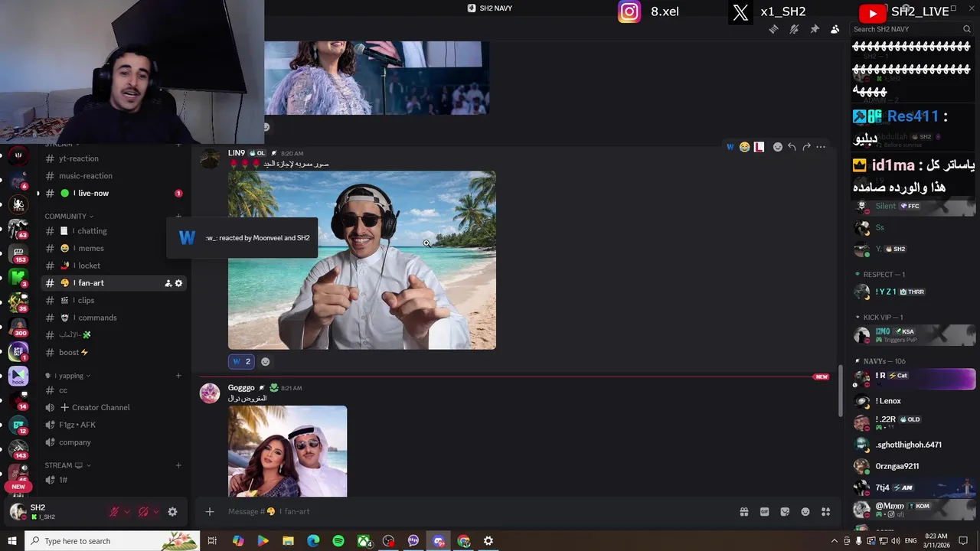The image size is (980, 551).
Task: Toggle deafen headphones in user panel
Action: point(143,512)
